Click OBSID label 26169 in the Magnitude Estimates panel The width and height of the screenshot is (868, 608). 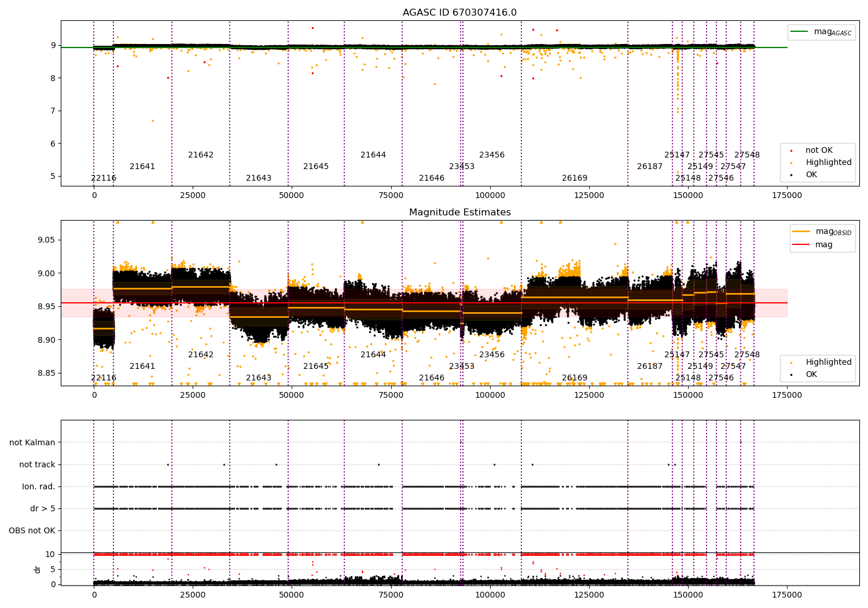point(575,378)
